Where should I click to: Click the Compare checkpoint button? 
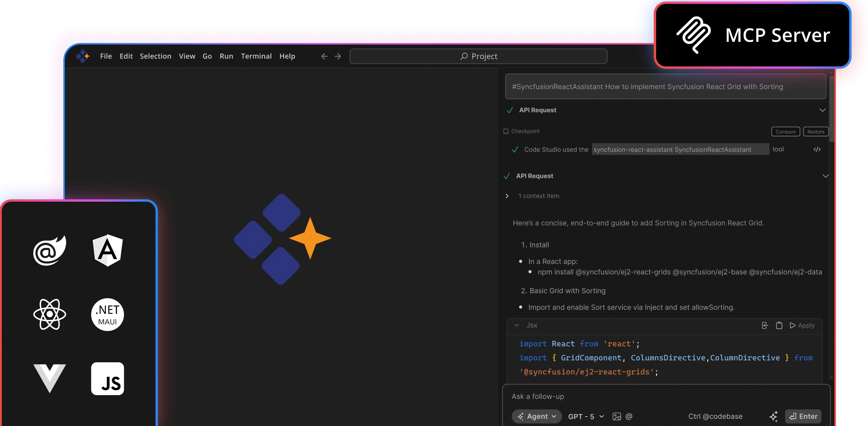785,132
